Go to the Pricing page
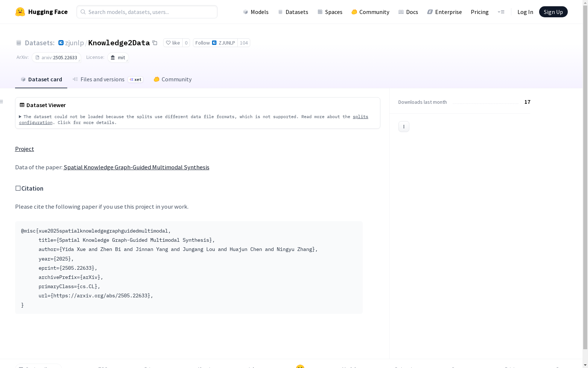The height and width of the screenshot is (368, 588). coord(480,12)
